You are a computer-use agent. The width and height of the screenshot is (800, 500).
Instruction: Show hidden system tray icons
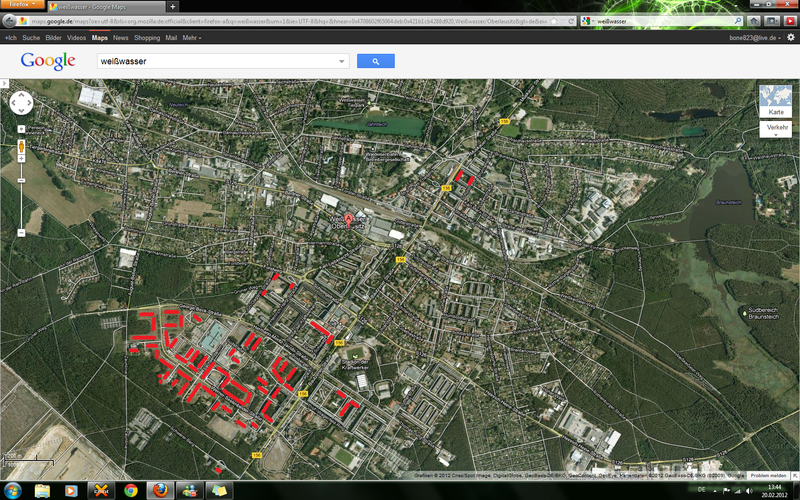pyautogui.click(x=715, y=490)
